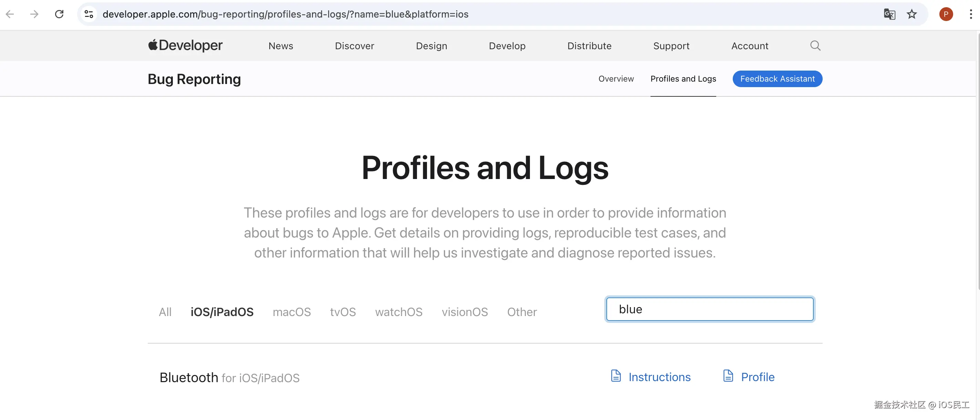This screenshot has height=420, width=980.
Task: Go to Bug Reporting Overview
Action: [x=616, y=79]
